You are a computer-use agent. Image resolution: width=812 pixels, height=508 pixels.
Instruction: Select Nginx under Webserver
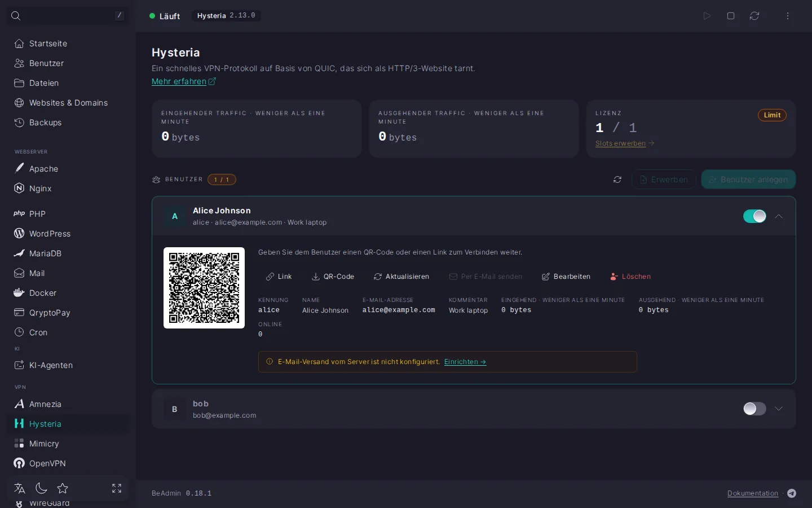[68, 189]
